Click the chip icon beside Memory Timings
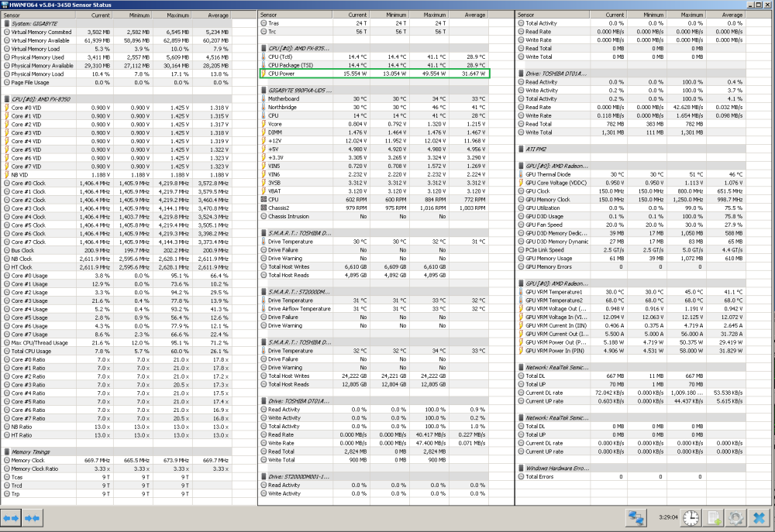Viewport: 775px width, 532px height. pos(7,452)
